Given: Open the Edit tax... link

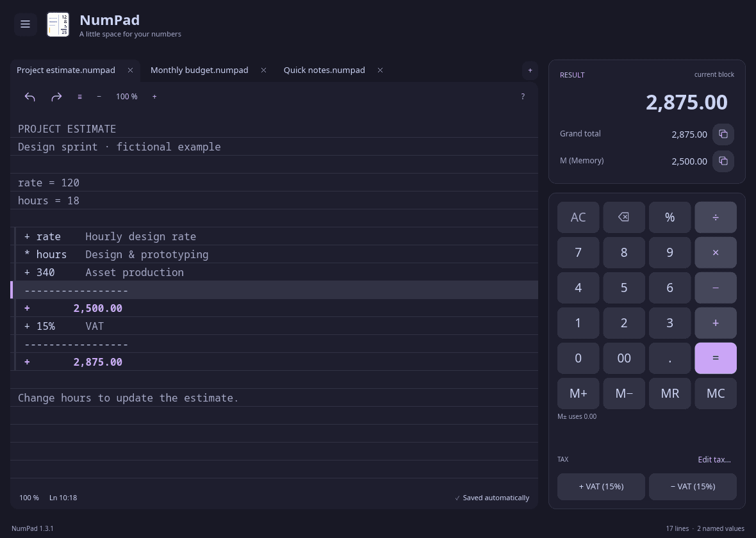Looking at the screenshot, I should (x=714, y=460).
